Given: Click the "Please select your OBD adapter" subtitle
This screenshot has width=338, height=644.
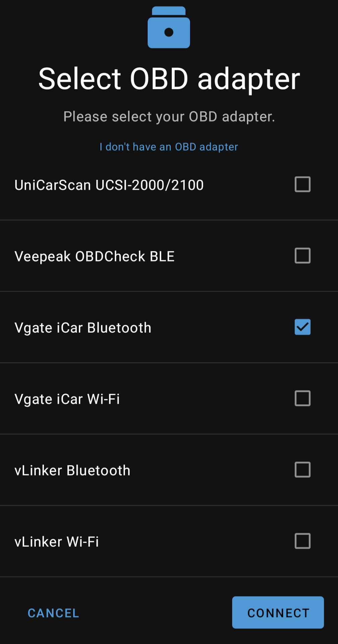Looking at the screenshot, I should click(x=169, y=117).
